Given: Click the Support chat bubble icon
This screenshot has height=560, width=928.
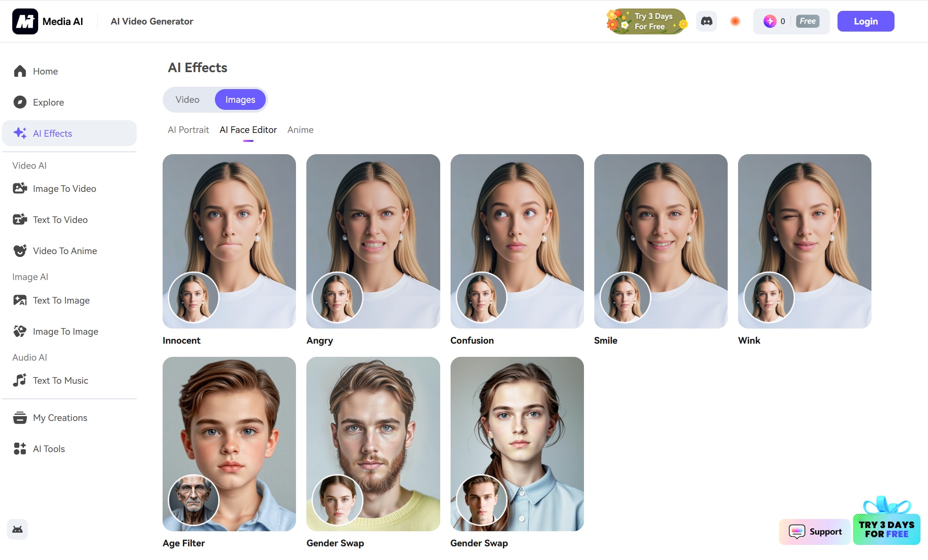Looking at the screenshot, I should click(797, 532).
